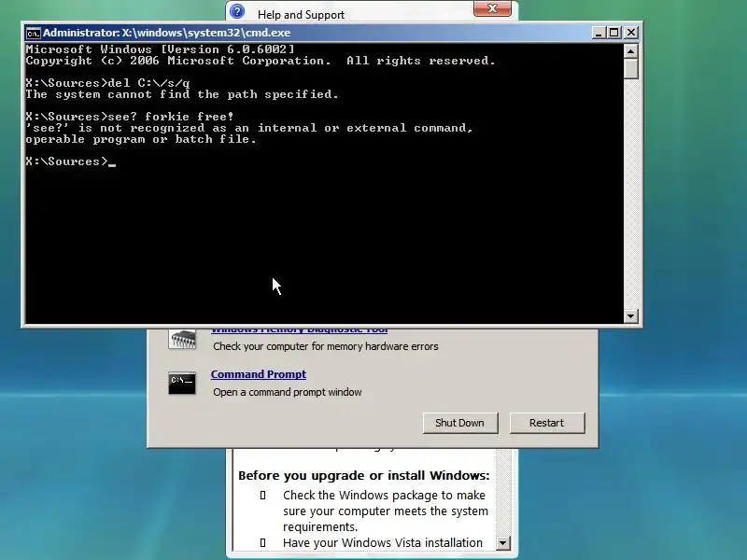747x560 pixels.
Task: Click the cmd window scroll-down arrow
Action: pyautogui.click(x=631, y=316)
